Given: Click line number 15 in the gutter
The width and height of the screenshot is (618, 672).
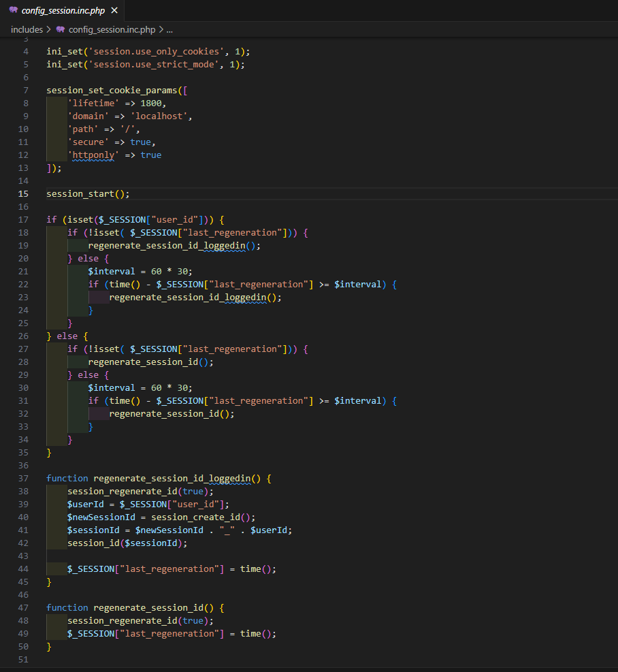Looking at the screenshot, I should click(24, 194).
